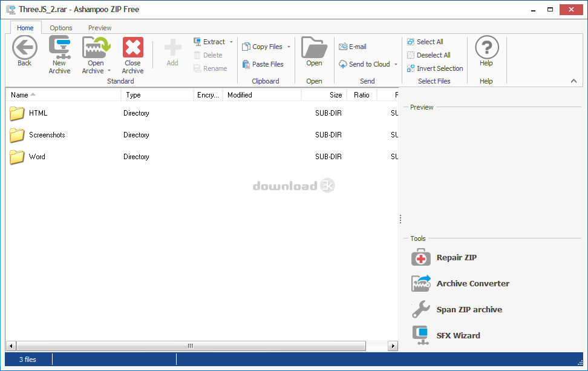The image size is (588, 371).
Task: Select the New Archive icon
Action: point(59,47)
